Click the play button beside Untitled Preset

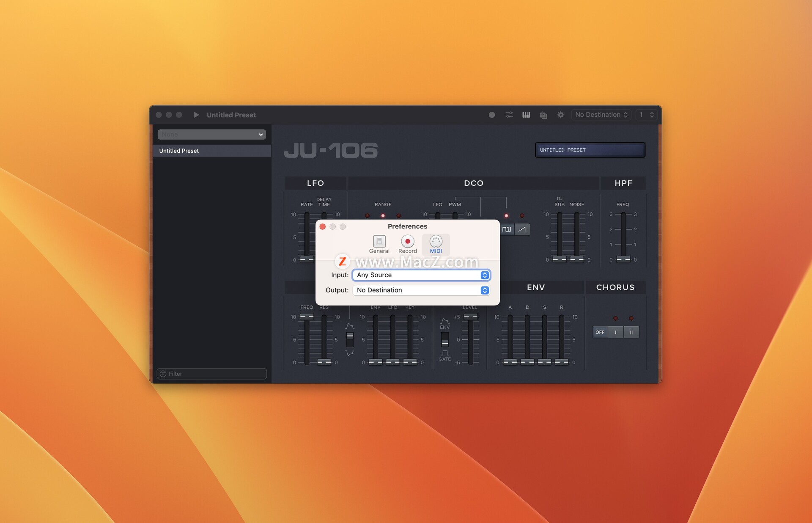196,115
